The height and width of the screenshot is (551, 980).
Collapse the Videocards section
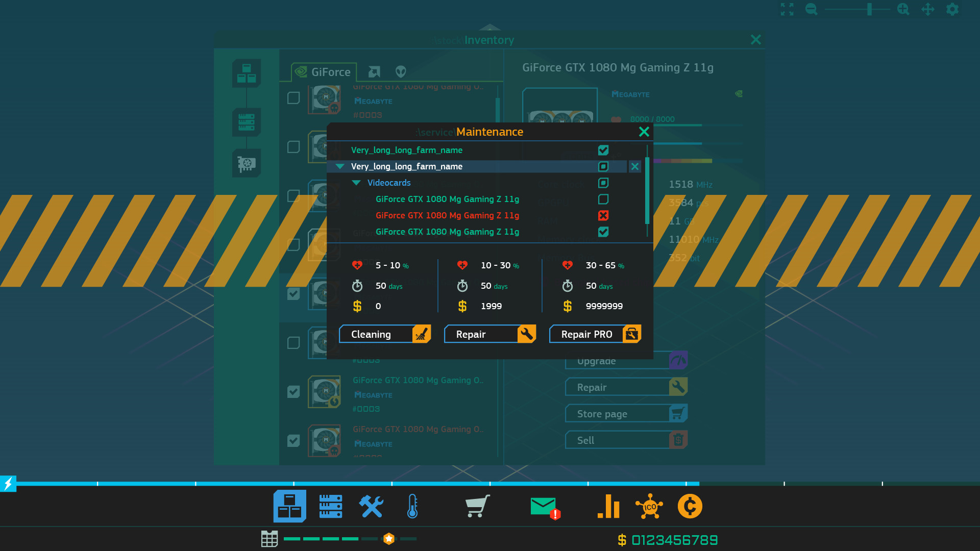(356, 183)
